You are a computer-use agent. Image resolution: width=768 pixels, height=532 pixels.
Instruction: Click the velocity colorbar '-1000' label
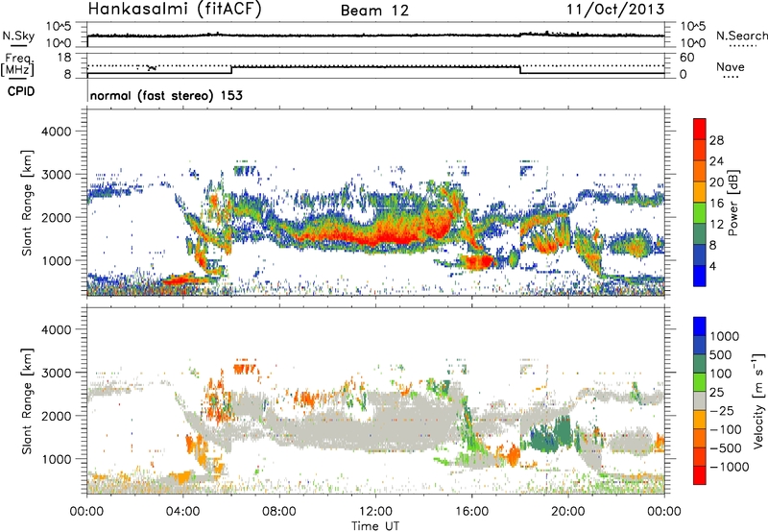pos(729,467)
